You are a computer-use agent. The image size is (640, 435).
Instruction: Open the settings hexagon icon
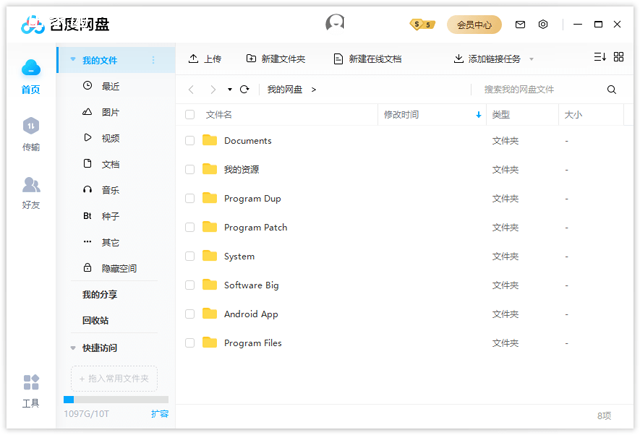click(x=543, y=24)
